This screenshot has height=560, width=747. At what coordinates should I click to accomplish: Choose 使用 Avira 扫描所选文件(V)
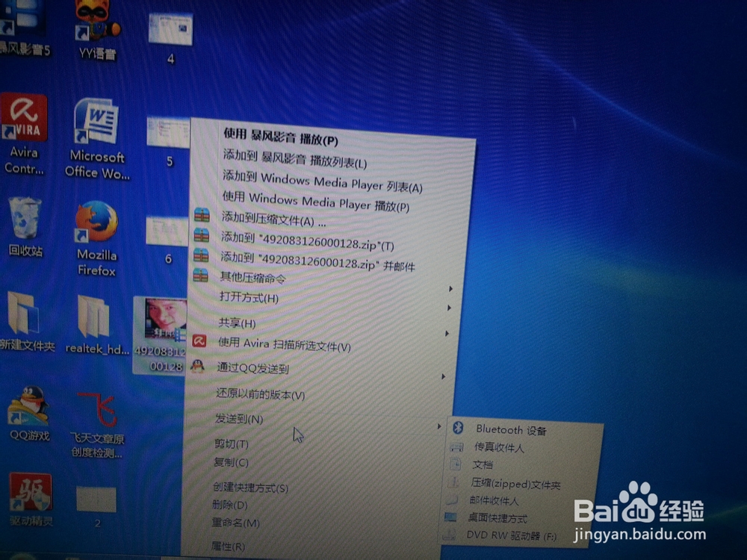[284, 344]
